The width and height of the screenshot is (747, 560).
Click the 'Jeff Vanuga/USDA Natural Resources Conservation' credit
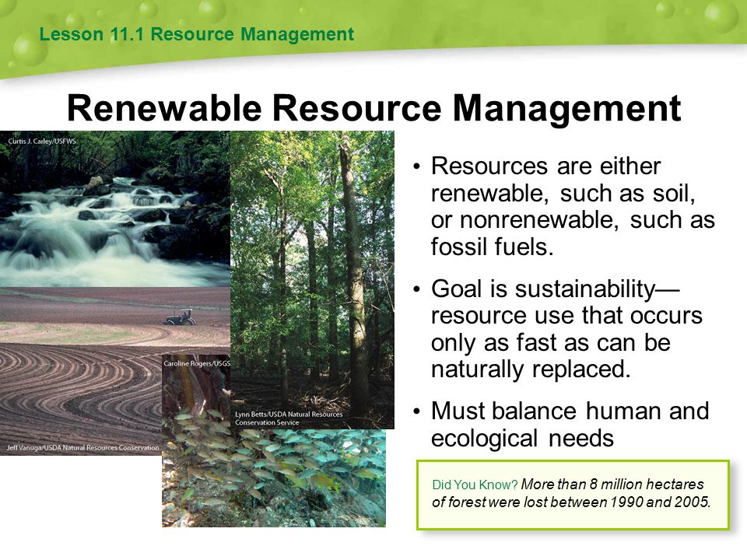[x=83, y=448]
